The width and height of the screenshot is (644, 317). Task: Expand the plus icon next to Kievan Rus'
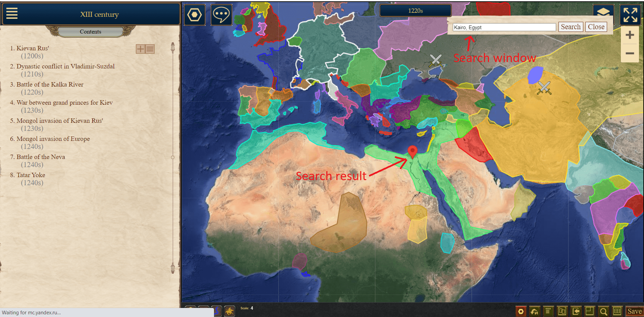(x=140, y=49)
